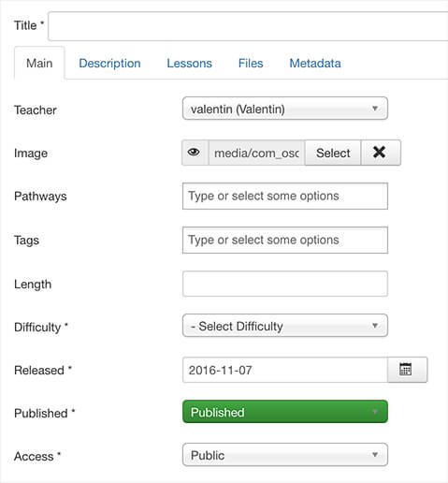
Task: Preview image using the eye icon
Action: (195, 153)
